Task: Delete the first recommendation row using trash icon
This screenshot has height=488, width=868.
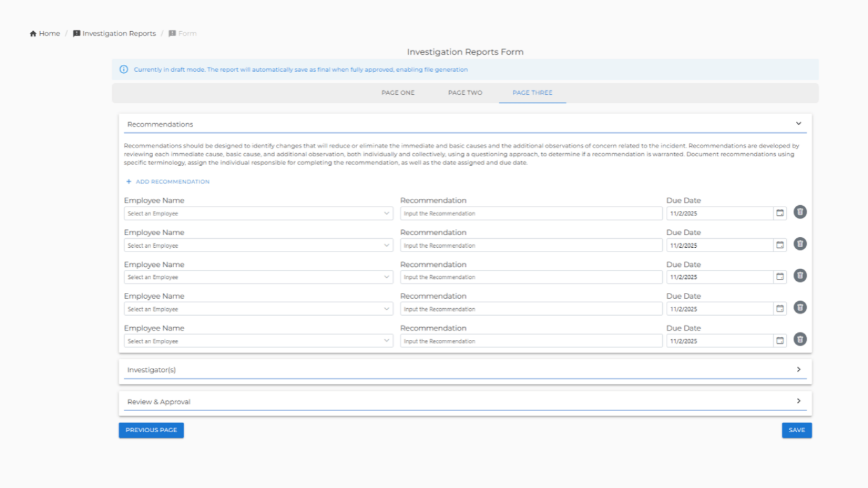Action: [x=800, y=212]
